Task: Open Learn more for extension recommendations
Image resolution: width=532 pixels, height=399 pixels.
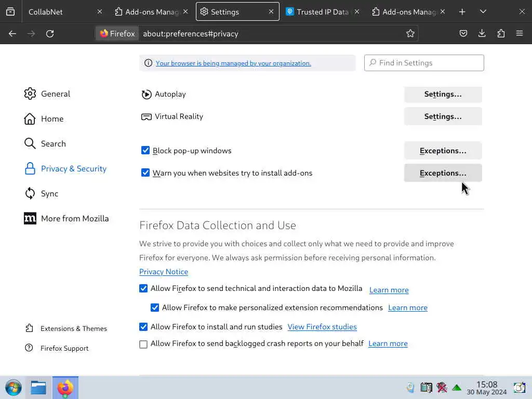Action: pos(408,308)
